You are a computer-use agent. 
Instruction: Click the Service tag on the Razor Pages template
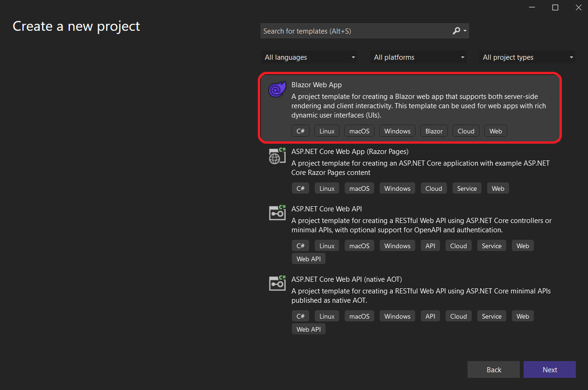click(x=467, y=188)
